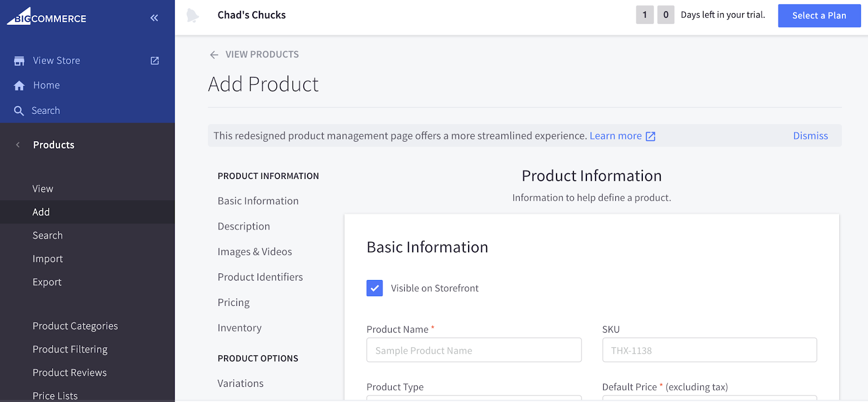
Task: Open store via external link icon
Action: 155,61
